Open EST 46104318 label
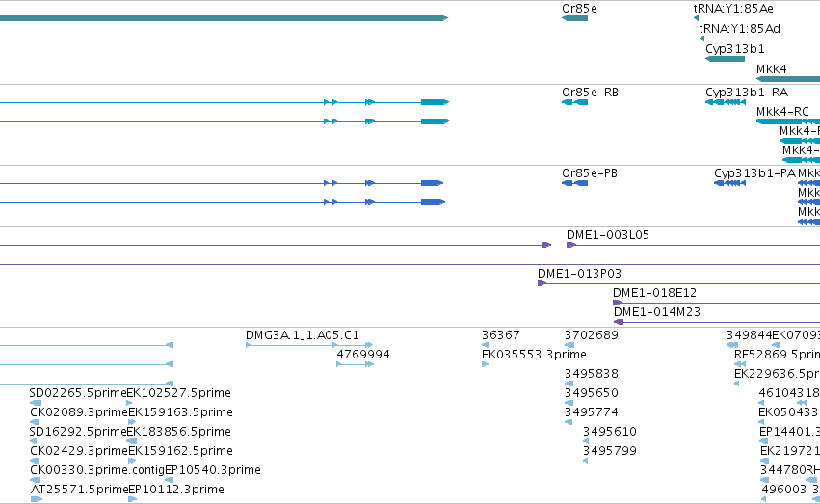The image size is (820, 504). pyautogui.click(x=788, y=393)
